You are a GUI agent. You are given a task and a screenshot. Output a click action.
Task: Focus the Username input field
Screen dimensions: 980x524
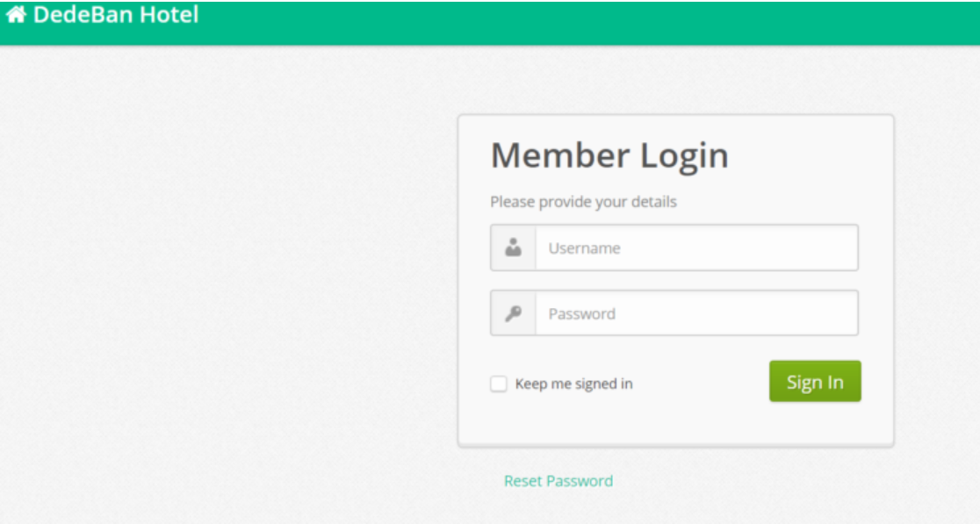[x=696, y=248]
